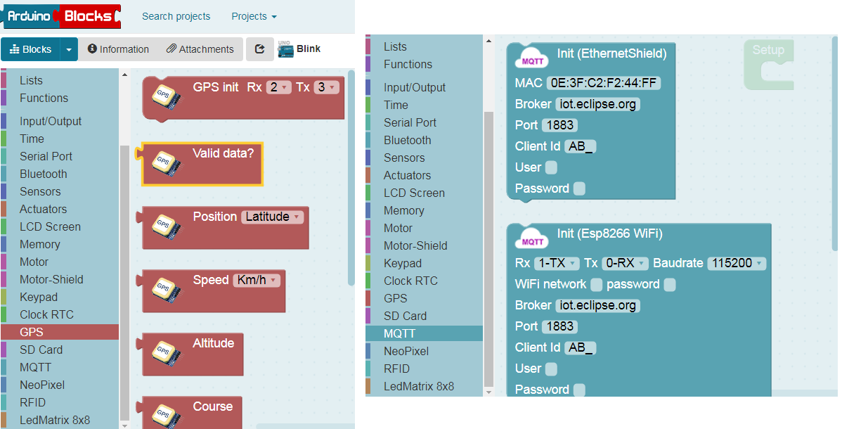Click the share/export arrow toolbar icon
The height and width of the screenshot is (429, 868).
259,49
